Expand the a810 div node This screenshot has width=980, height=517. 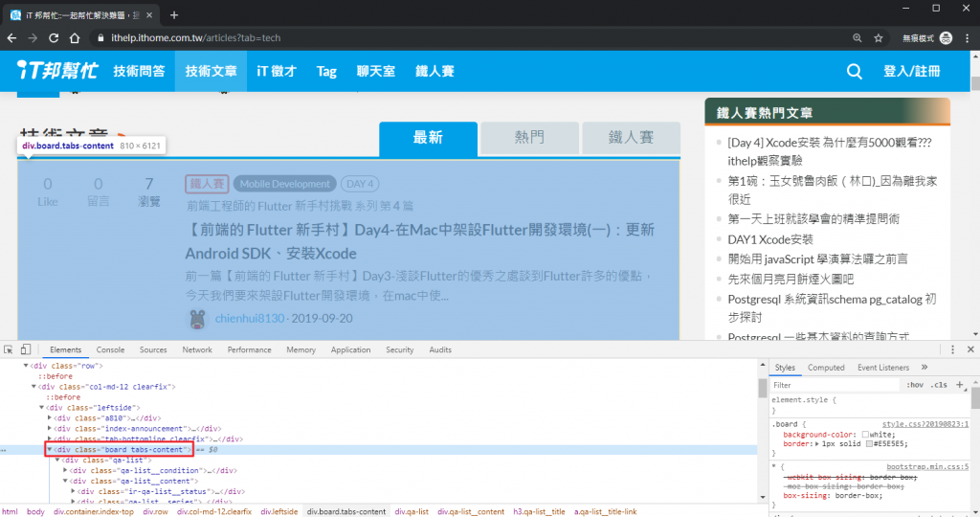pyautogui.click(x=50, y=418)
